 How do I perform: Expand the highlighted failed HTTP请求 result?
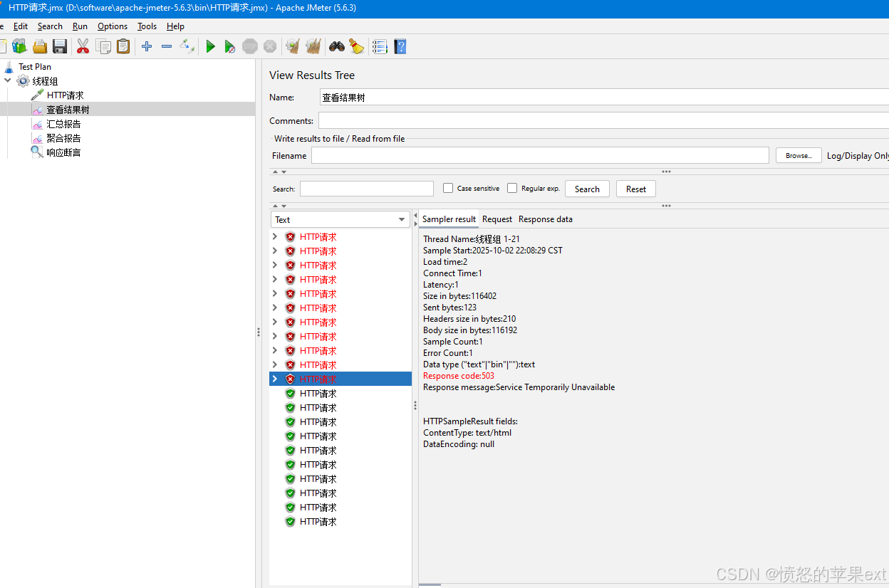(275, 379)
